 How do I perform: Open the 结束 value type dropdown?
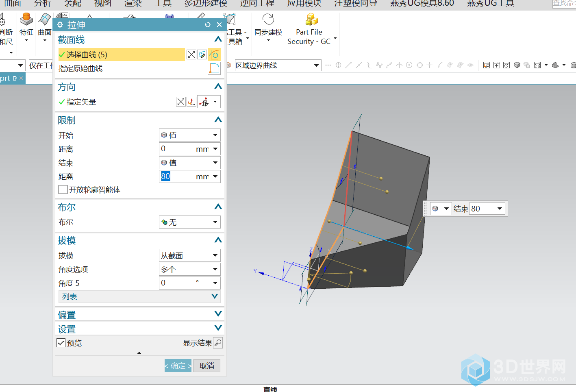(x=190, y=163)
